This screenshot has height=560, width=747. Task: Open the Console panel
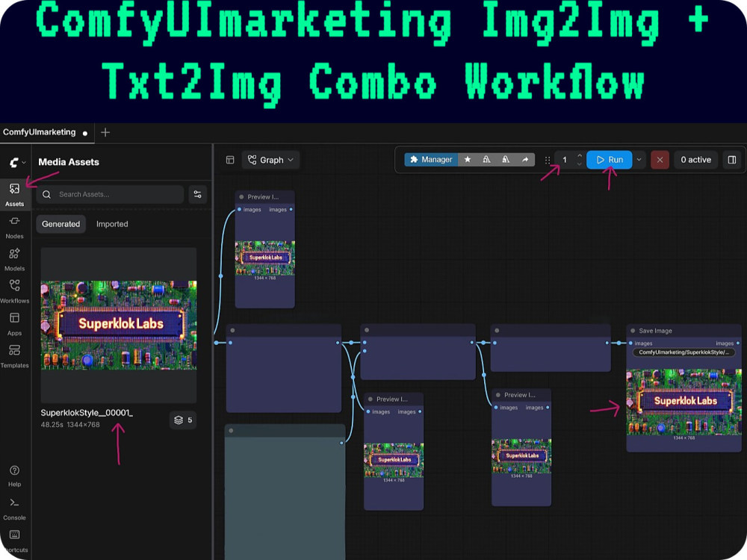(x=14, y=508)
